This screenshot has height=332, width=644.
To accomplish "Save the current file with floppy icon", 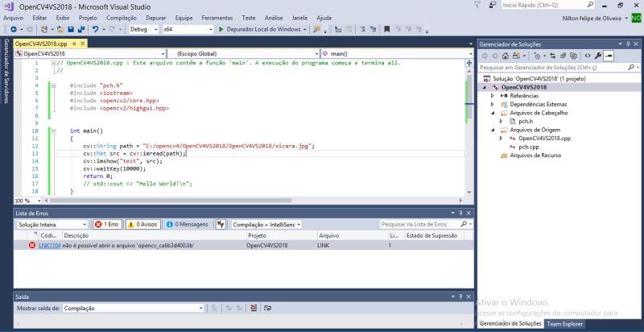I will tap(71, 30).
